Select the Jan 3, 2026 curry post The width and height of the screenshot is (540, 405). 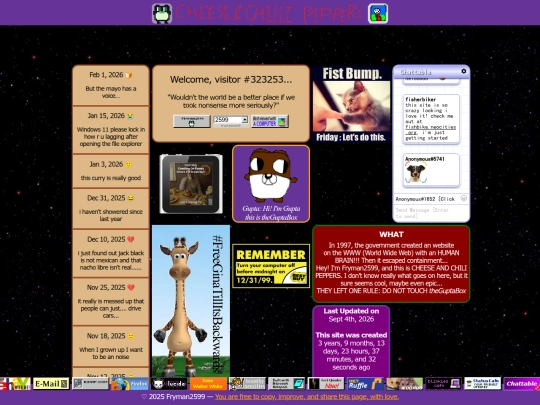pos(111,171)
